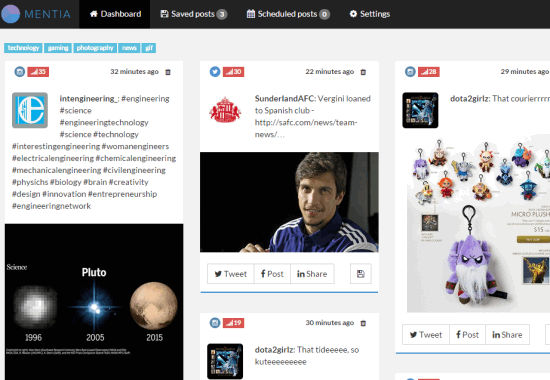Click the red score badge showing 28

point(429,72)
